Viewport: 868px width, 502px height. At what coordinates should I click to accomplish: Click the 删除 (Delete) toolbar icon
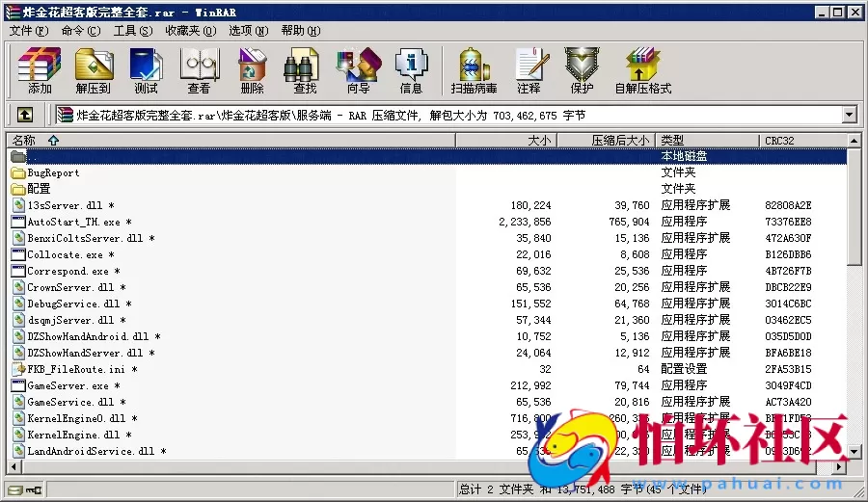coord(252,70)
